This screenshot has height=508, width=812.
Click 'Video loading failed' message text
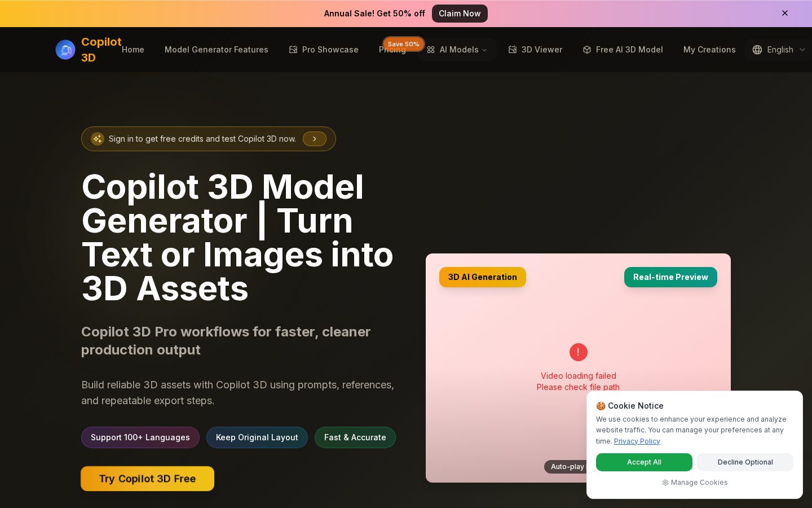pos(578,376)
